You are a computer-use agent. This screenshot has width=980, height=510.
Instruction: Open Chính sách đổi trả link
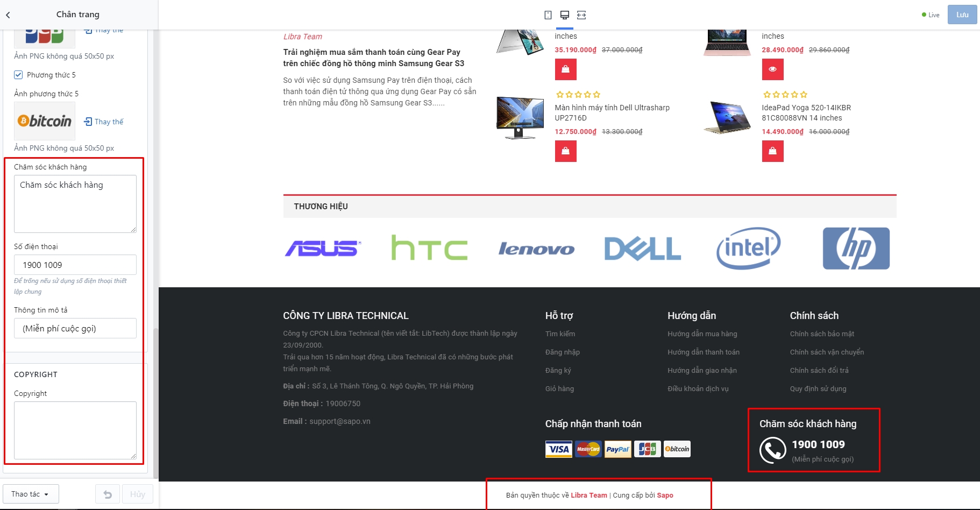[x=820, y=371]
